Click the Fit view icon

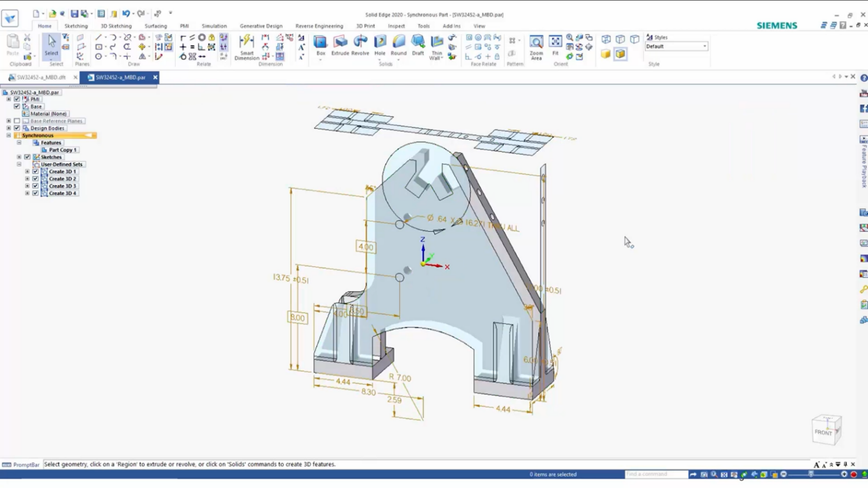554,45
